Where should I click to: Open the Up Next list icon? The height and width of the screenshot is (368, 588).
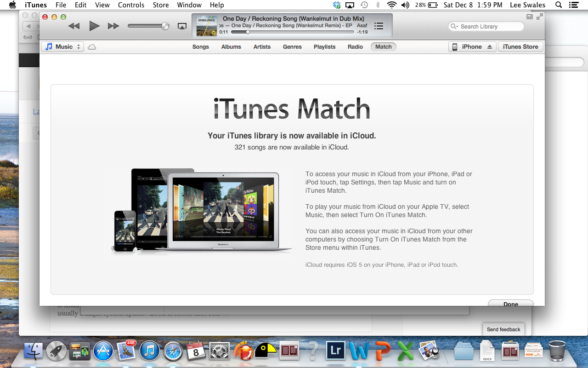click(x=379, y=26)
